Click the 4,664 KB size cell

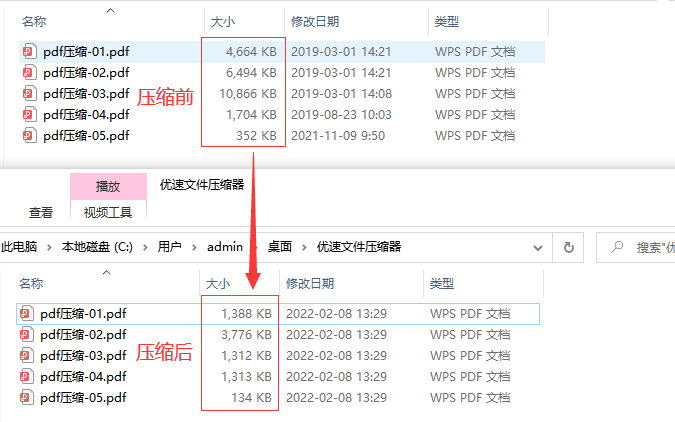point(251,52)
